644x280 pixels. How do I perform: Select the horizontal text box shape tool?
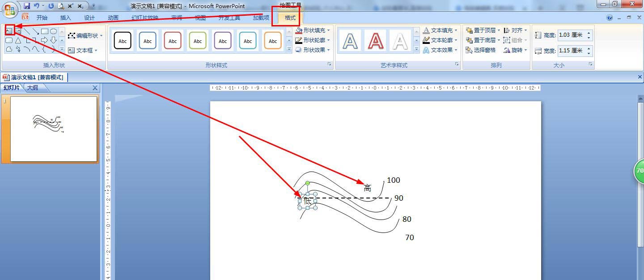coord(9,31)
